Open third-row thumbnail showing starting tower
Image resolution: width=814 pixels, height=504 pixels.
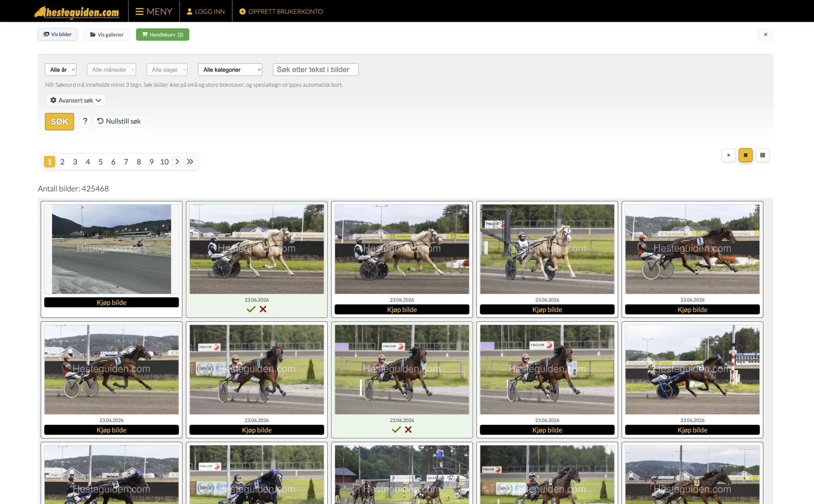402,475
